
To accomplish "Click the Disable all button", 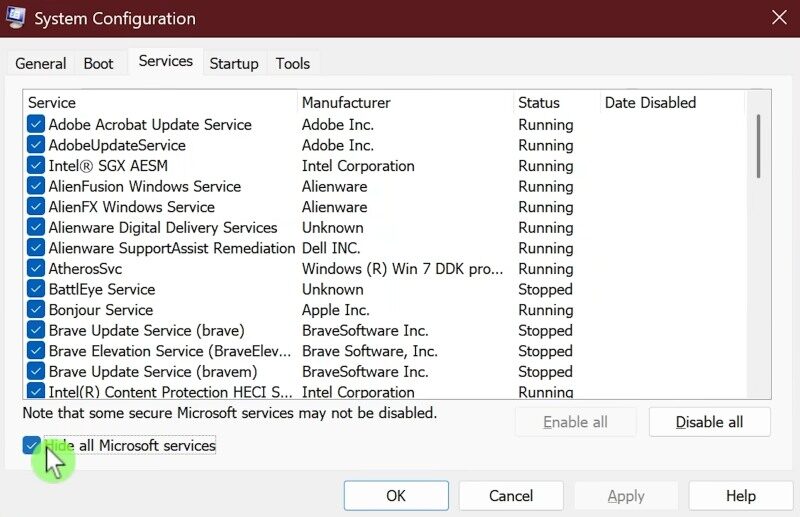I will 709,422.
